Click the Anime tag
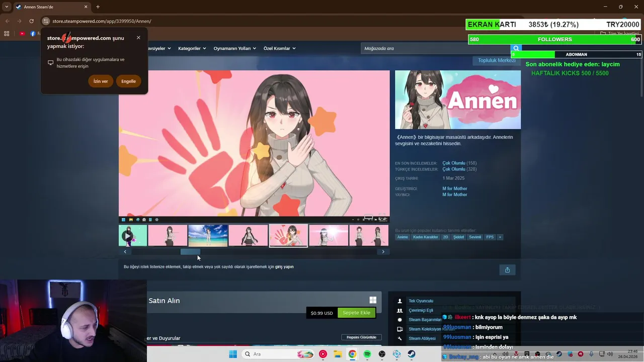 403,237
